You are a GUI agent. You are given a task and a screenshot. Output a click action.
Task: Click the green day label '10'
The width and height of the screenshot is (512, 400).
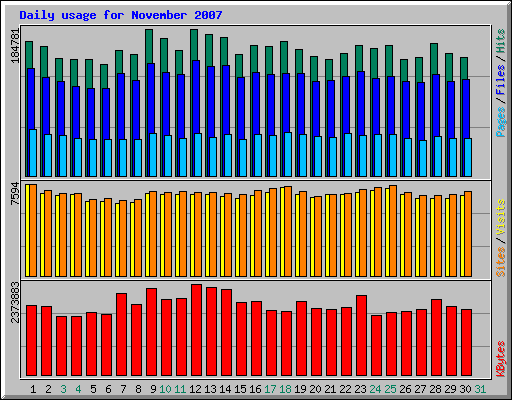pos(165,389)
